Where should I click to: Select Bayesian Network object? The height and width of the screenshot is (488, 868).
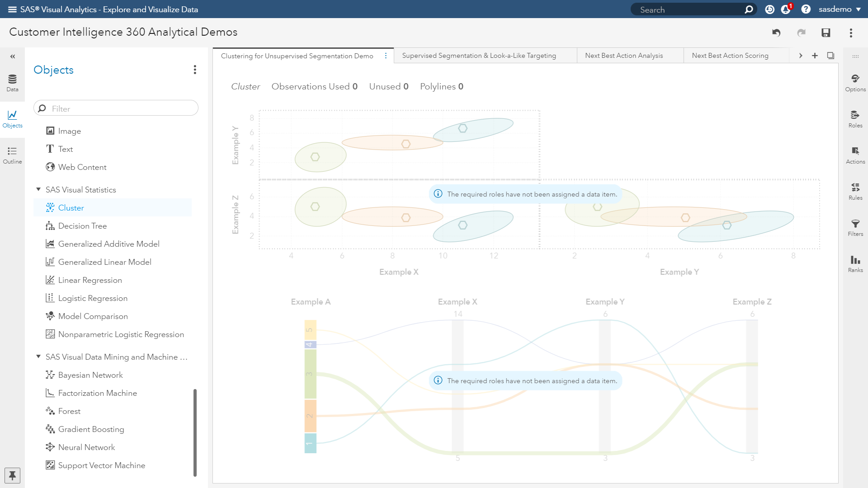(x=90, y=375)
